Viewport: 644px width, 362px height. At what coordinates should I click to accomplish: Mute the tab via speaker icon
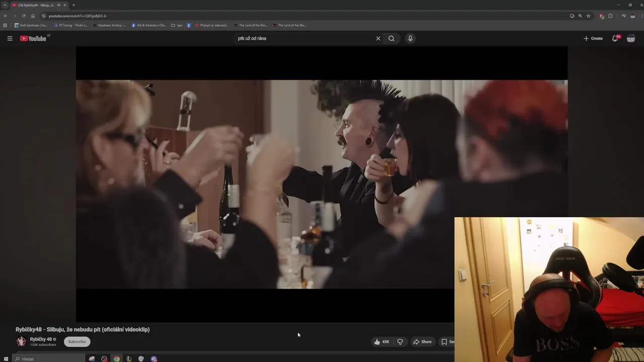[59, 5]
